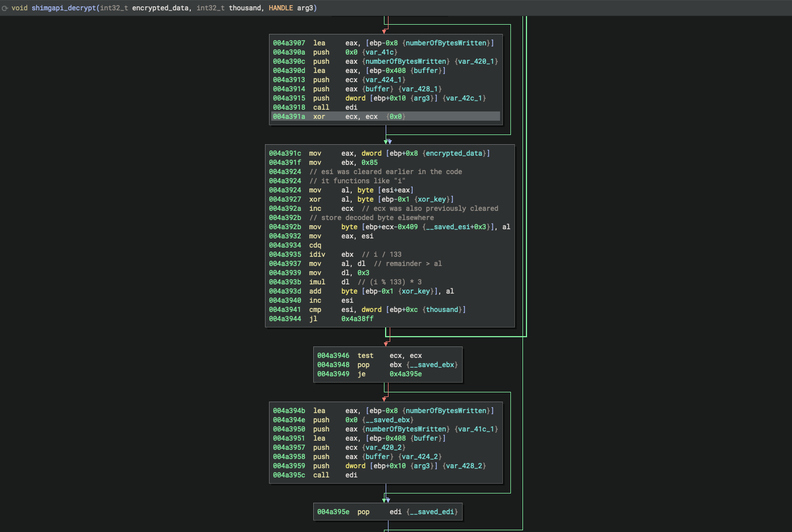Select address 004a394b in the lower block
Image resolution: width=792 pixels, height=532 pixels.
click(289, 411)
